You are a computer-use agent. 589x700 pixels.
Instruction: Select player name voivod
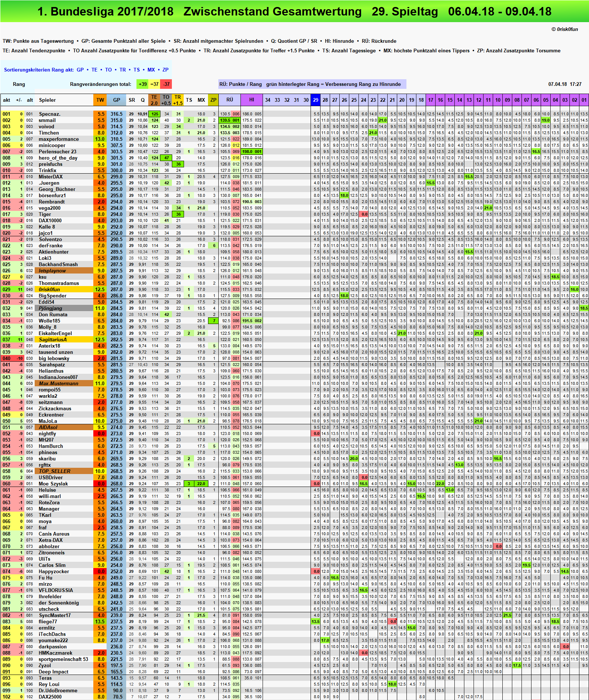click(46, 126)
